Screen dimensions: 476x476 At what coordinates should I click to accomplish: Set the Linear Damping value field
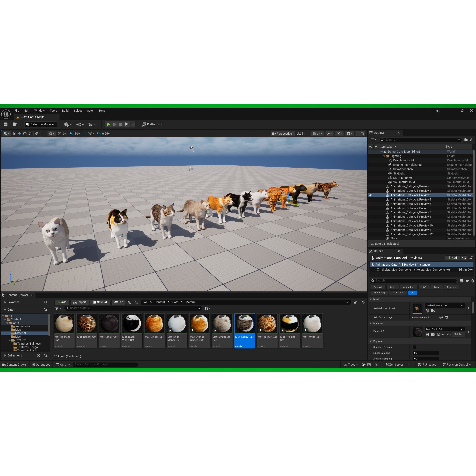425,353
